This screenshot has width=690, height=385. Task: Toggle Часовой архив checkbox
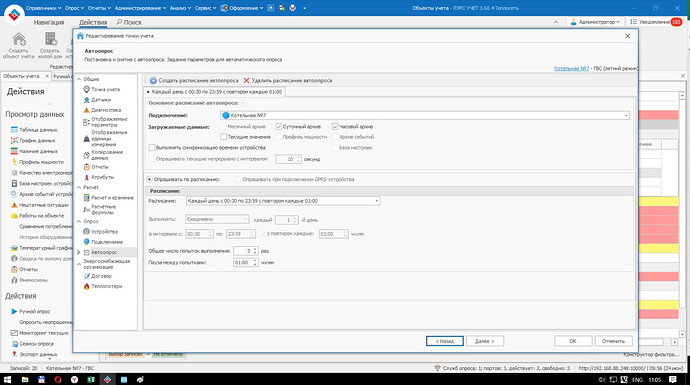[x=335, y=126]
